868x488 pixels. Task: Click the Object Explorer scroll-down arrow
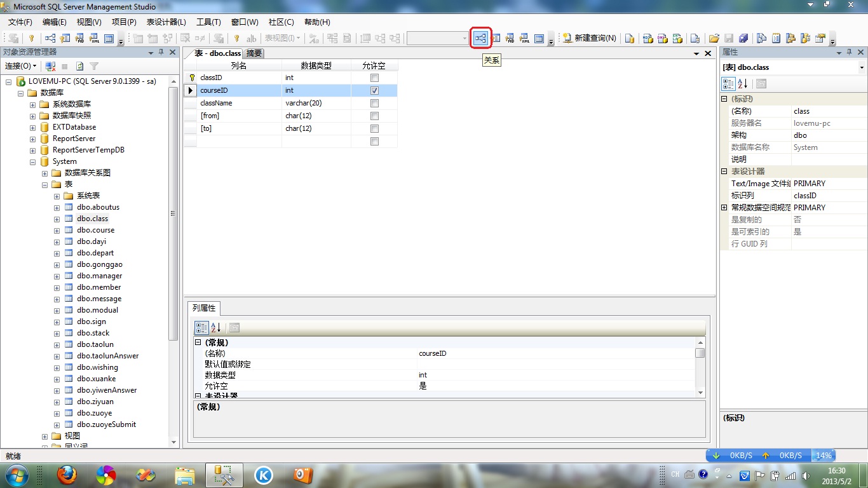pyautogui.click(x=173, y=442)
